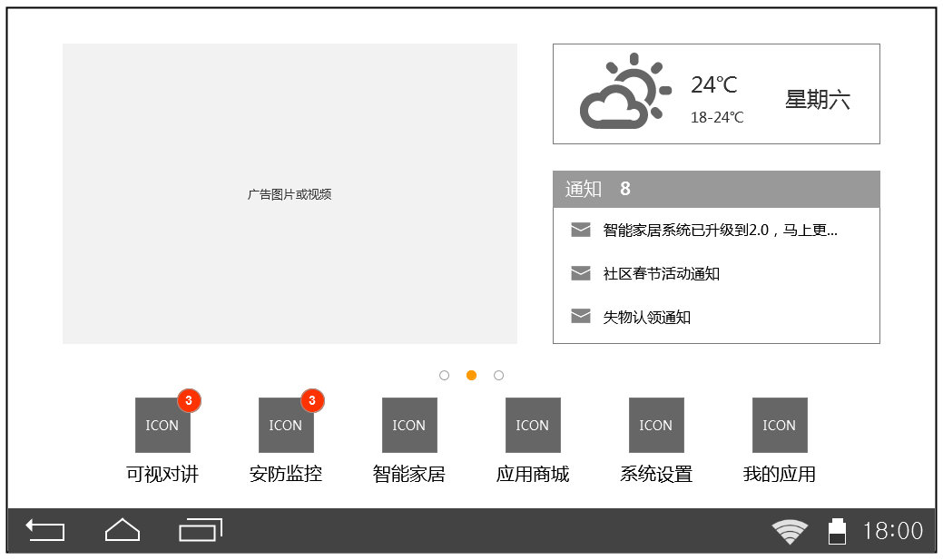
Task: Open the recent apps icon
Action: tap(201, 530)
